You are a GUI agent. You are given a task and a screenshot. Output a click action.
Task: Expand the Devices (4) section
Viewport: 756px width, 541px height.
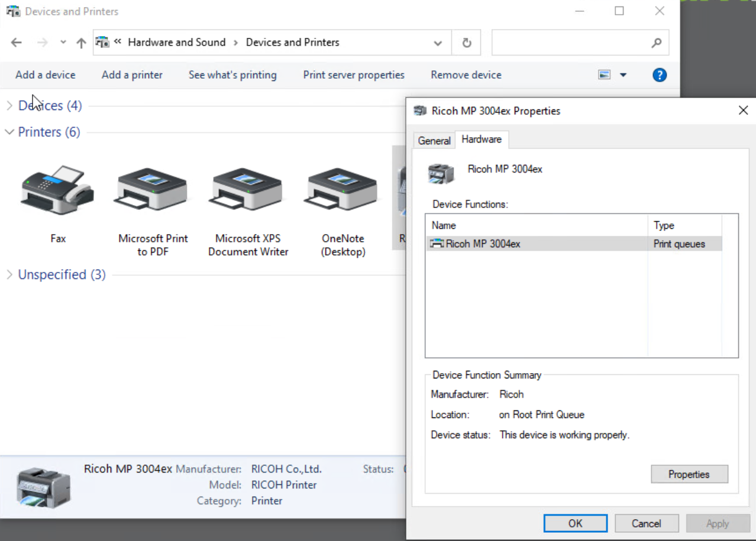[9, 105]
